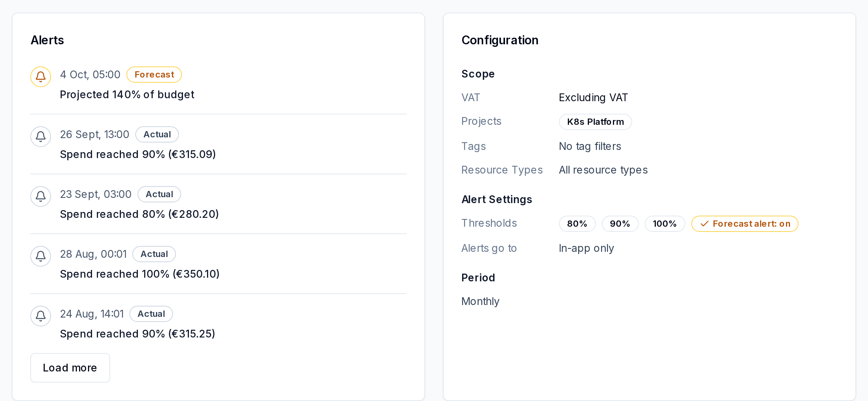Click the K8s Platform project chip

coord(596,122)
